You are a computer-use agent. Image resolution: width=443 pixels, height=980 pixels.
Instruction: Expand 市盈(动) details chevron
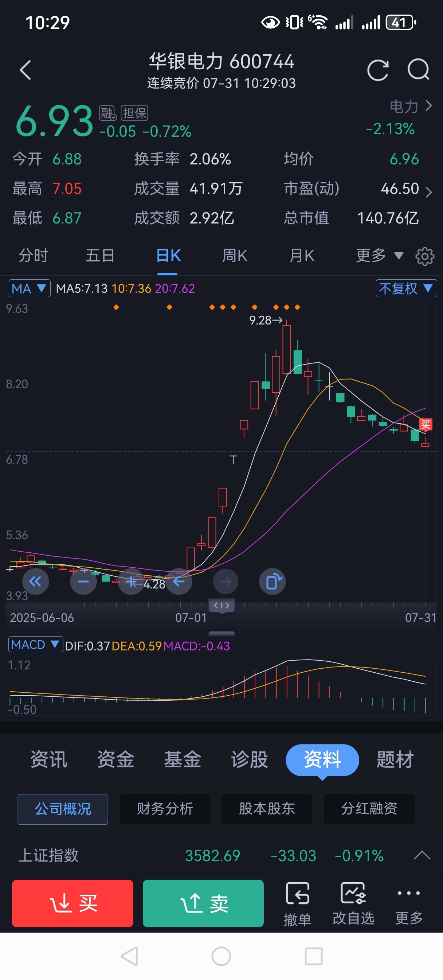tap(428, 192)
